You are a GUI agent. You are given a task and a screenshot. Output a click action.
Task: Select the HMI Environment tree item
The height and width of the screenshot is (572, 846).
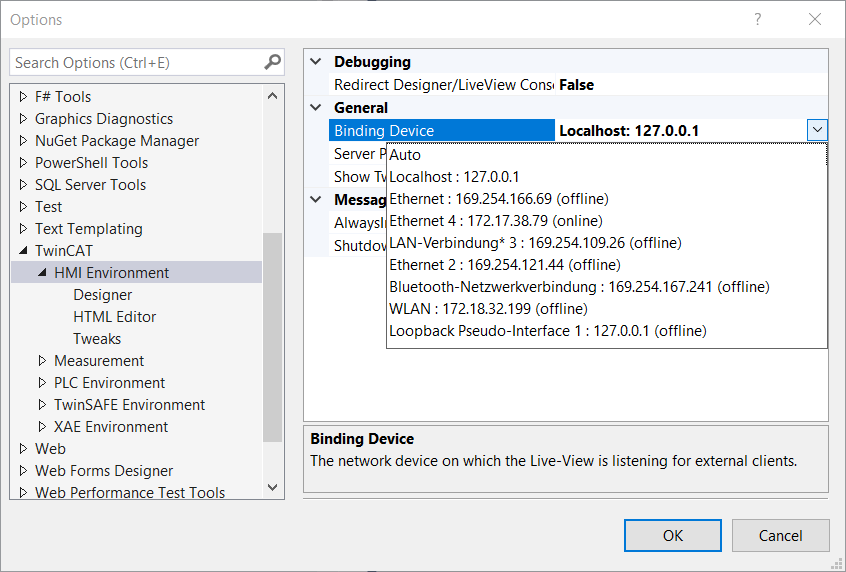click(111, 273)
